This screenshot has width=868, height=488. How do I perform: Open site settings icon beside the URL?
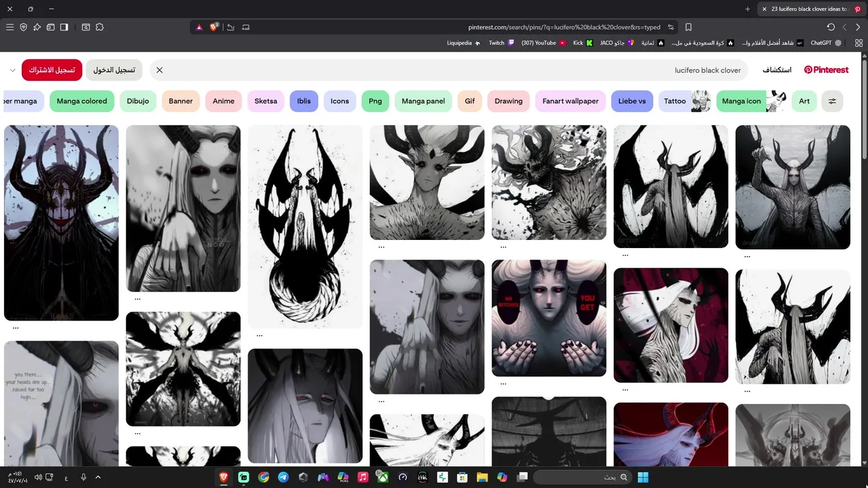[671, 27]
